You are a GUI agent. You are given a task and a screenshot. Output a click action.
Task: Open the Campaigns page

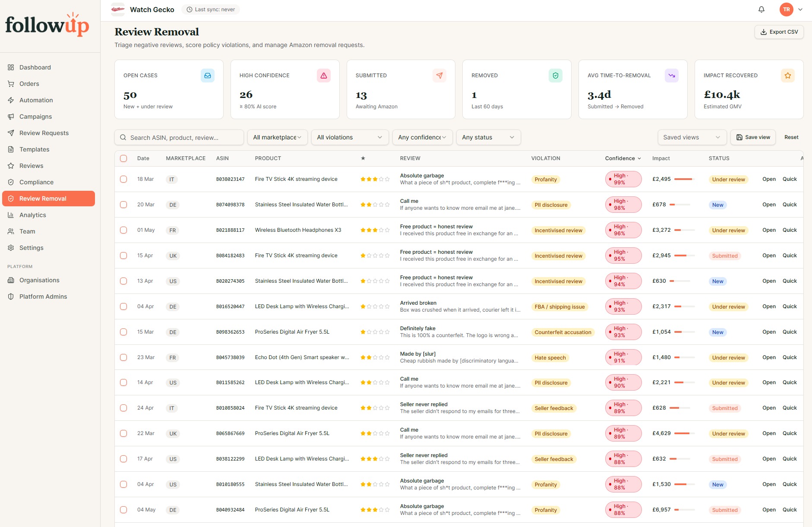[x=48, y=117]
